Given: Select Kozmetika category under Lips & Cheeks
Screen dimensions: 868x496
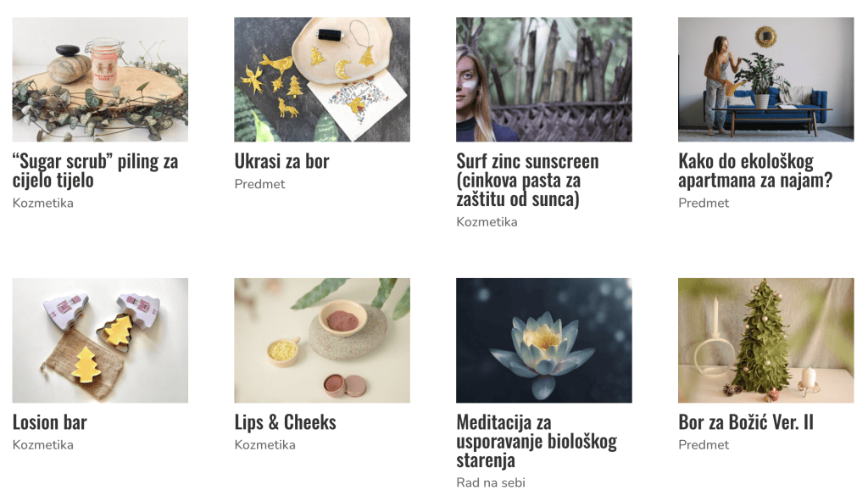Looking at the screenshot, I should [x=264, y=445].
